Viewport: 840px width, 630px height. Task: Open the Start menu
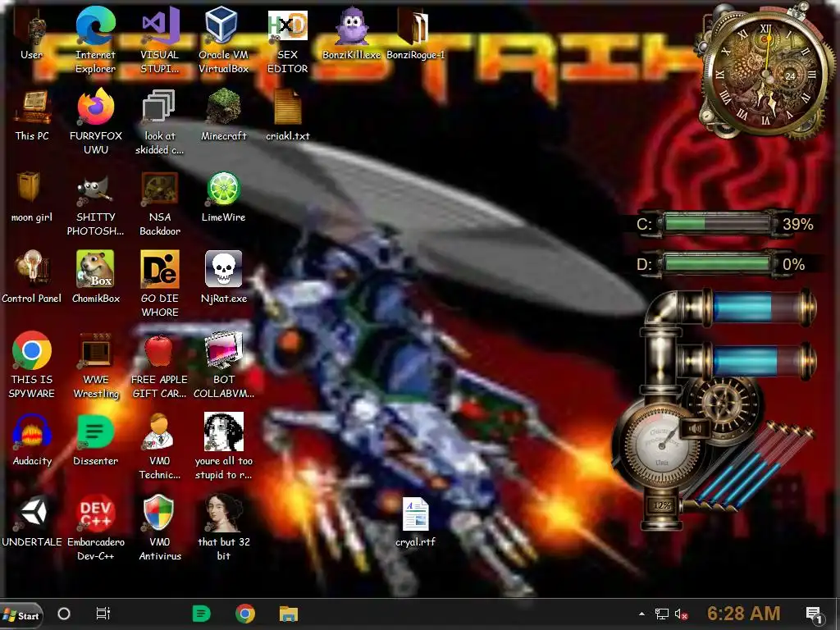(x=21, y=615)
